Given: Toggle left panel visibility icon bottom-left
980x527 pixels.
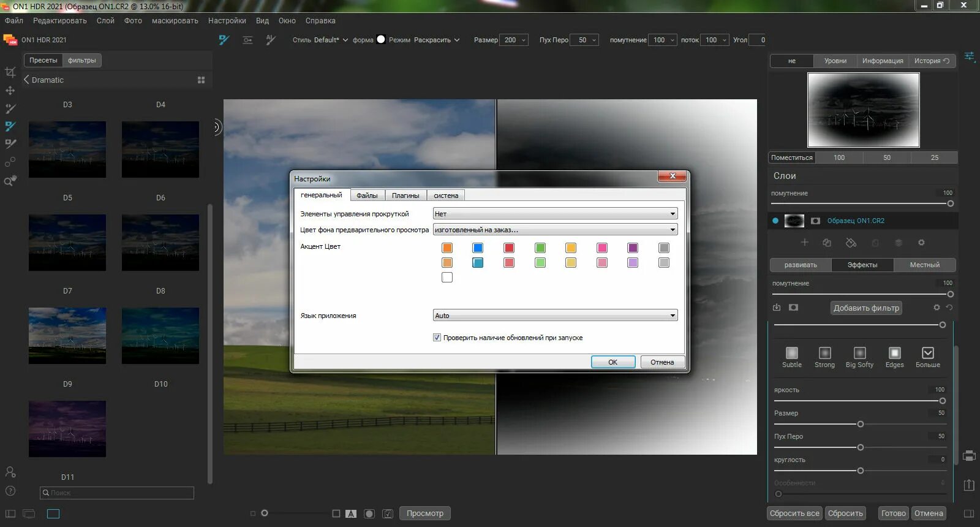Looking at the screenshot, I should [10, 514].
